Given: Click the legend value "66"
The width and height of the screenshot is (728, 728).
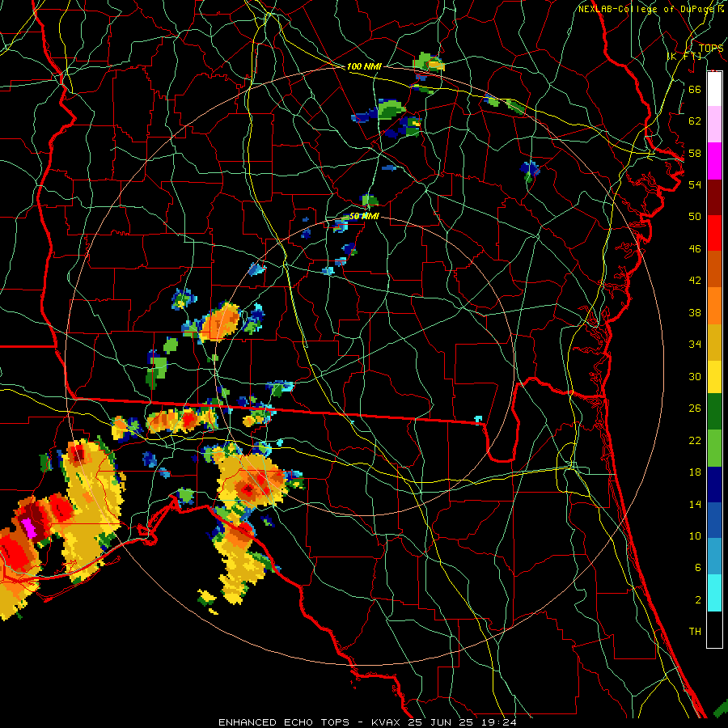Looking at the screenshot, I should click(695, 89).
